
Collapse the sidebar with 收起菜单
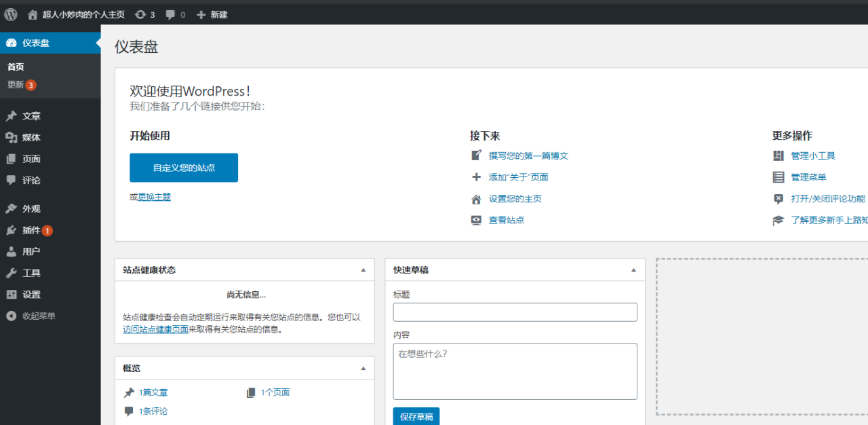click(x=38, y=316)
